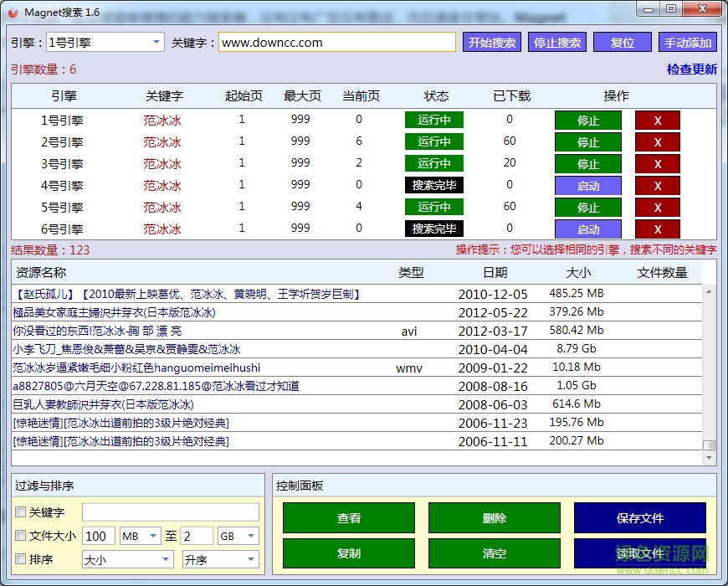The width and height of the screenshot is (728, 586).
Task: Click the 开始搜索 (start search) button
Action: (x=491, y=42)
